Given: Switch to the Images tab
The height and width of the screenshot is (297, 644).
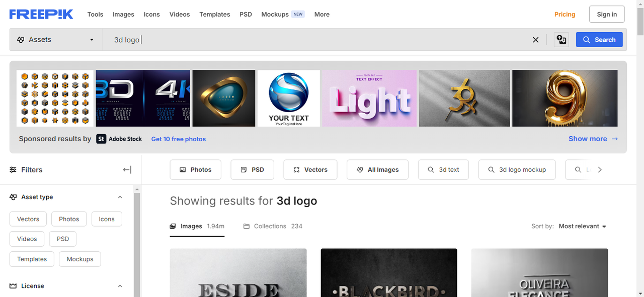Looking at the screenshot, I should [197, 226].
